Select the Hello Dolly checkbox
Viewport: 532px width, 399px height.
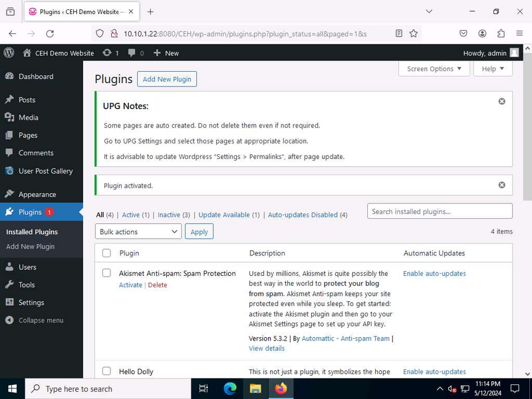click(x=106, y=371)
